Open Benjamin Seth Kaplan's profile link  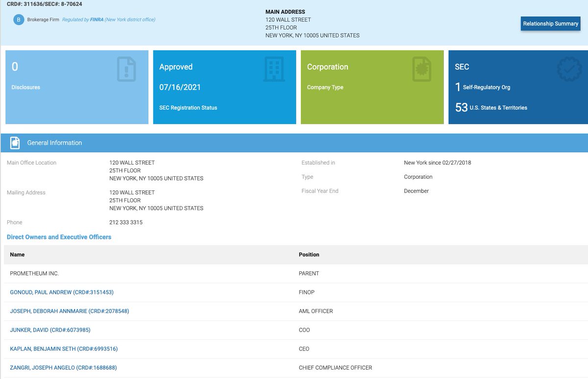click(x=64, y=349)
